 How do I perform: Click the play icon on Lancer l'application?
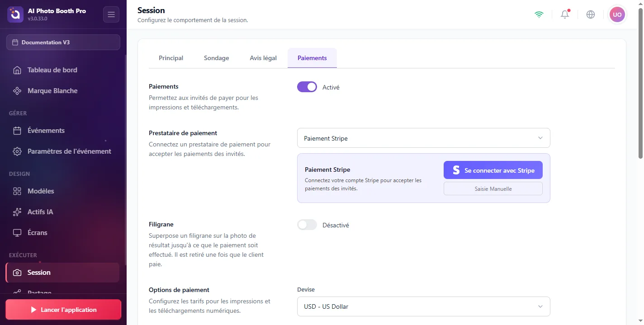(33, 310)
